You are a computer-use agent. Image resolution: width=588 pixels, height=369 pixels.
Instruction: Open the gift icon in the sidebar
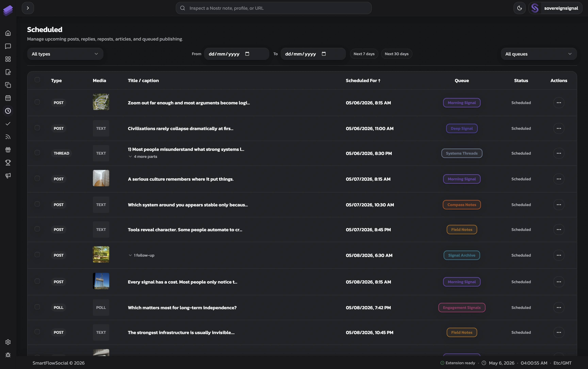8,150
